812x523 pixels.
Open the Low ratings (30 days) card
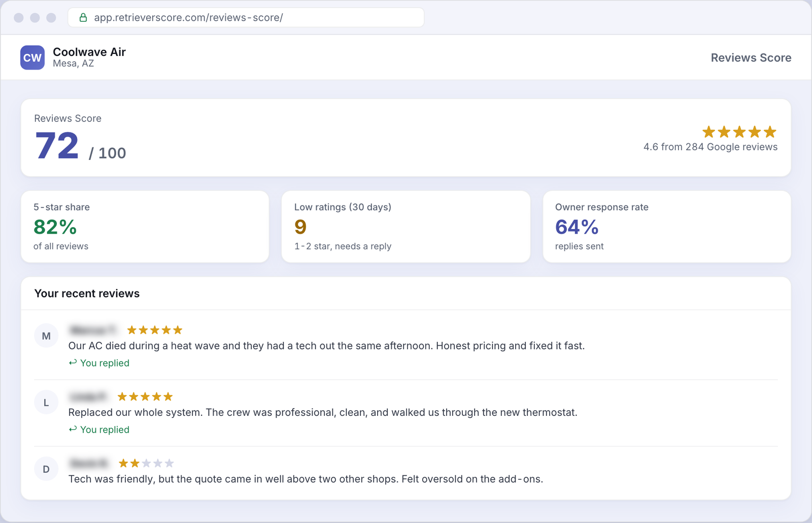(x=405, y=226)
